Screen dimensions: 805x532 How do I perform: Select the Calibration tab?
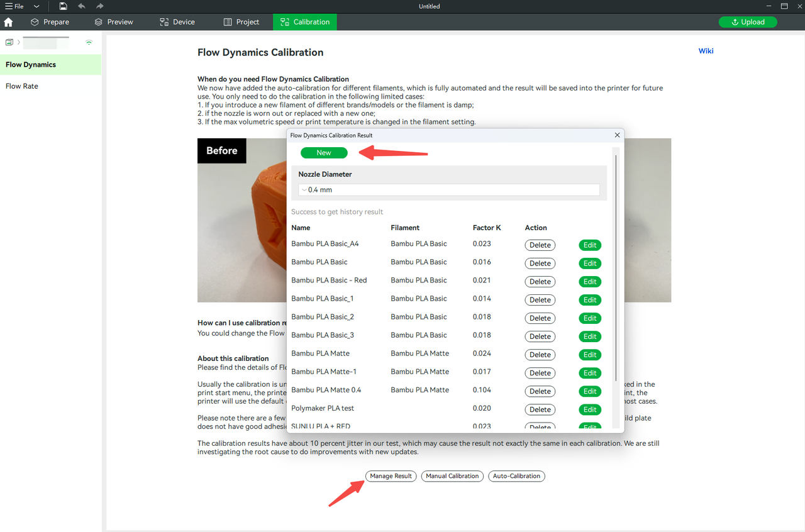(305, 22)
